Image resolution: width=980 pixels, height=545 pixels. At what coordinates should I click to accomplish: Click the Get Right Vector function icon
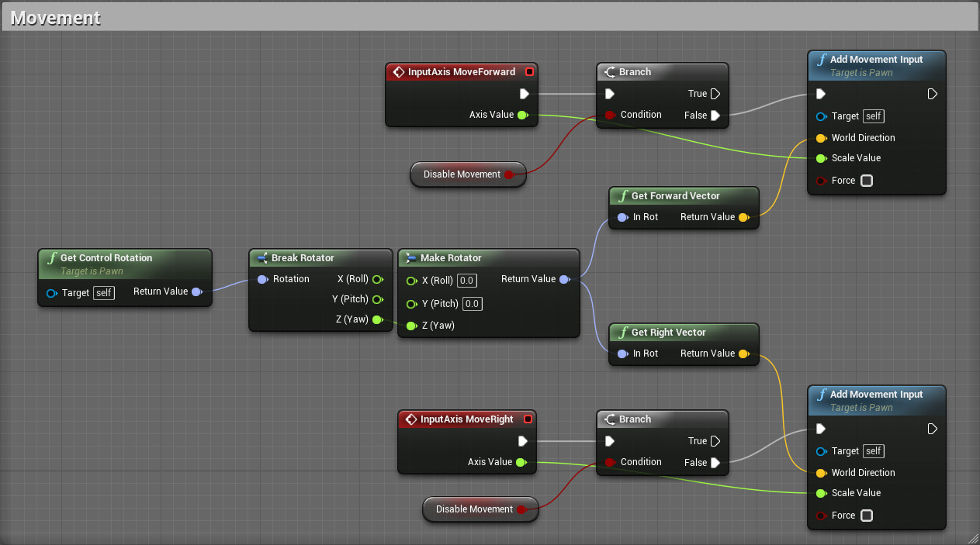pos(622,333)
